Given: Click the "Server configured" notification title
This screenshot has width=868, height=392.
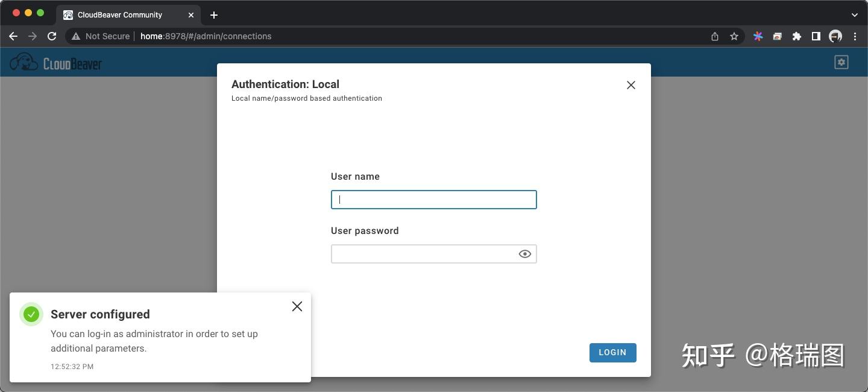Looking at the screenshot, I should pos(100,314).
